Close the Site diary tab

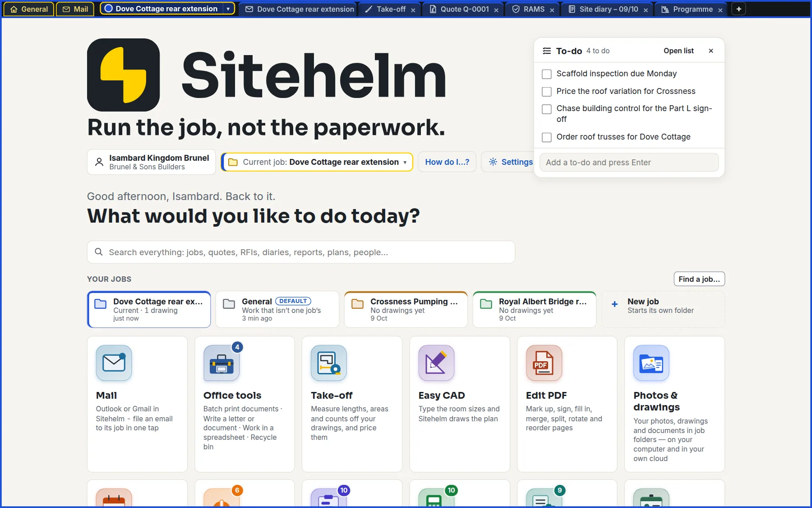pos(646,10)
